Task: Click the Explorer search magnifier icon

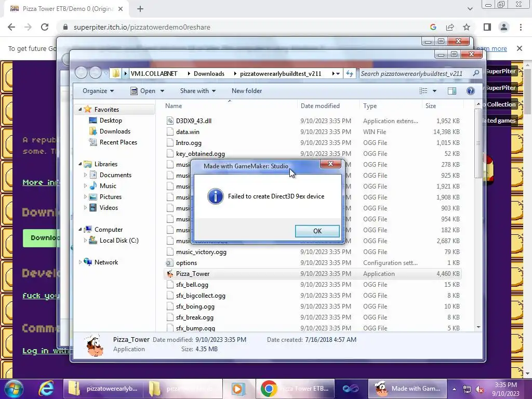Action: click(476, 73)
